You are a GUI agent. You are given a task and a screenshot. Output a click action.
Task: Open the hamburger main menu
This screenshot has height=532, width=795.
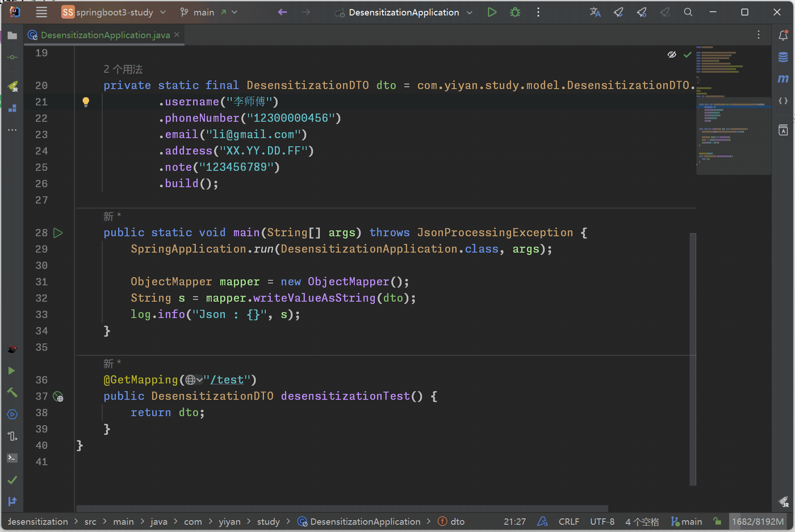click(x=41, y=12)
